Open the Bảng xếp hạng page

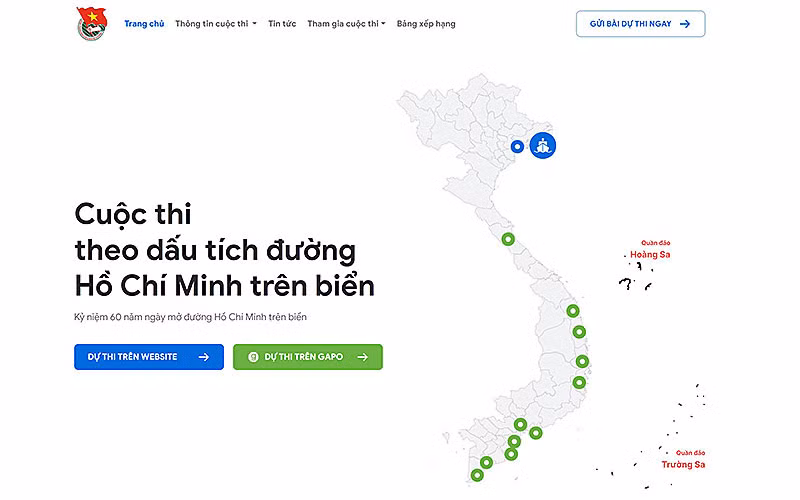pyautogui.click(x=426, y=23)
